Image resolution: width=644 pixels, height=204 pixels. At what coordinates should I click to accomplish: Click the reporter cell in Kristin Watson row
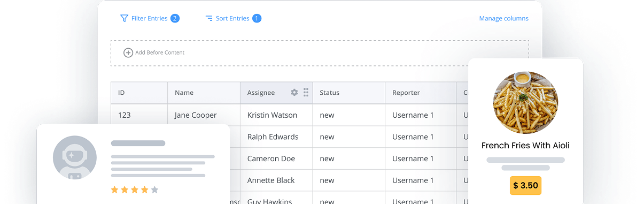click(421, 115)
